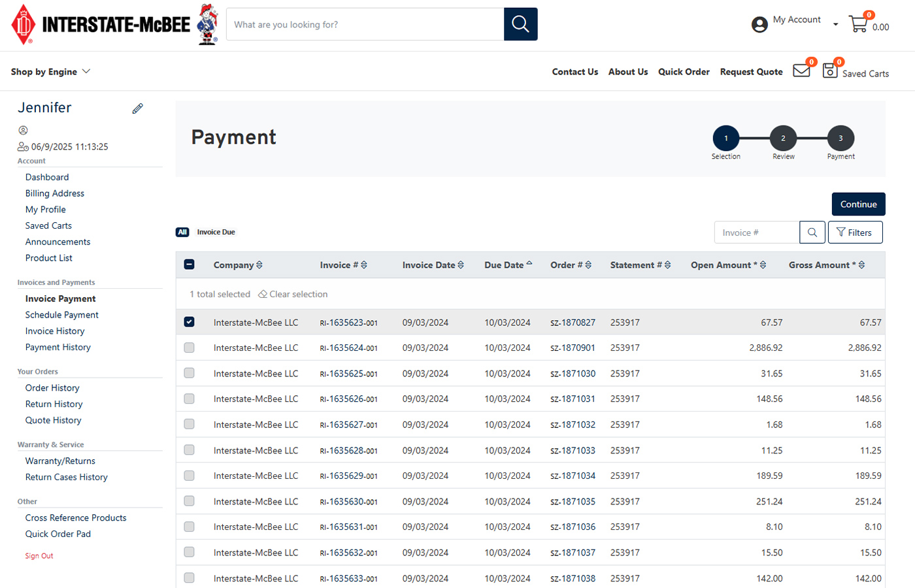Sort by Invoice Date column arrows

pos(461,265)
